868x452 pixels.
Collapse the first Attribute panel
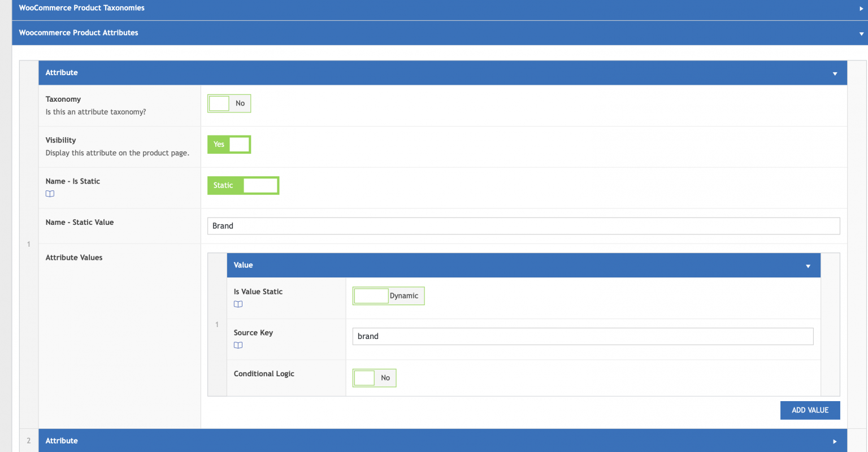(442, 73)
